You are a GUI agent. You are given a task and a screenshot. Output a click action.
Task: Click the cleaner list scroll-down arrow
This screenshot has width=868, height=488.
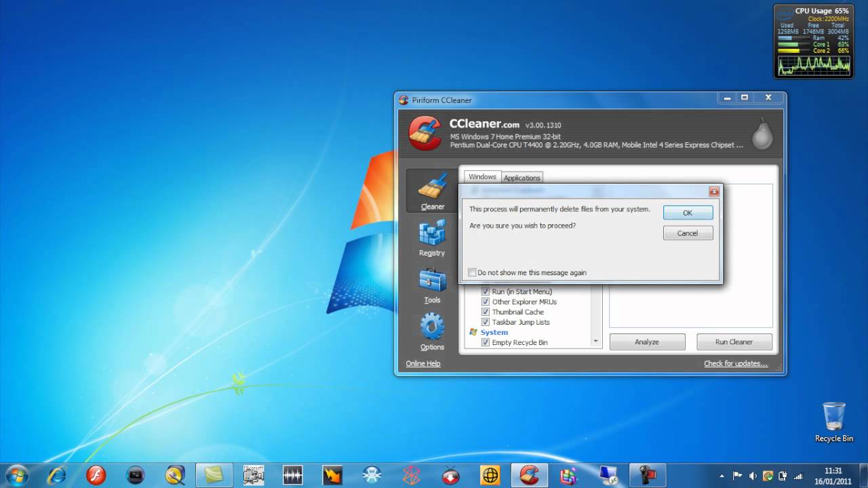(x=596, y=341)
